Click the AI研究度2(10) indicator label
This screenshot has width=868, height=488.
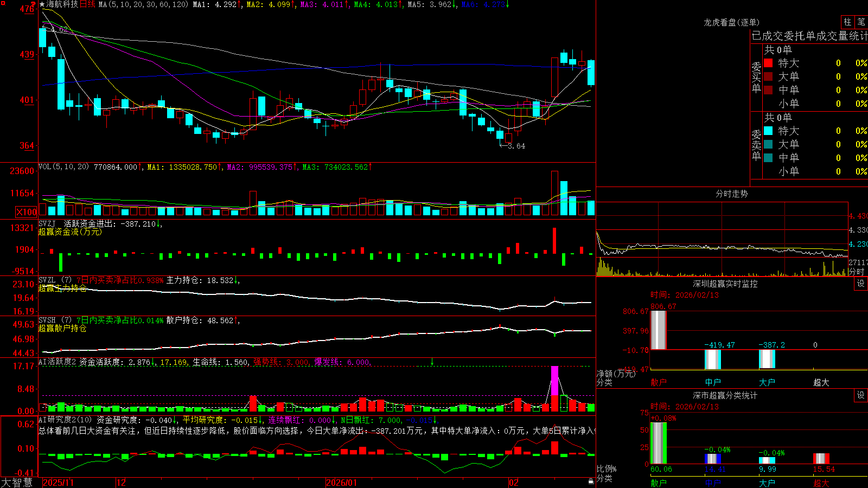coord(66,420)
